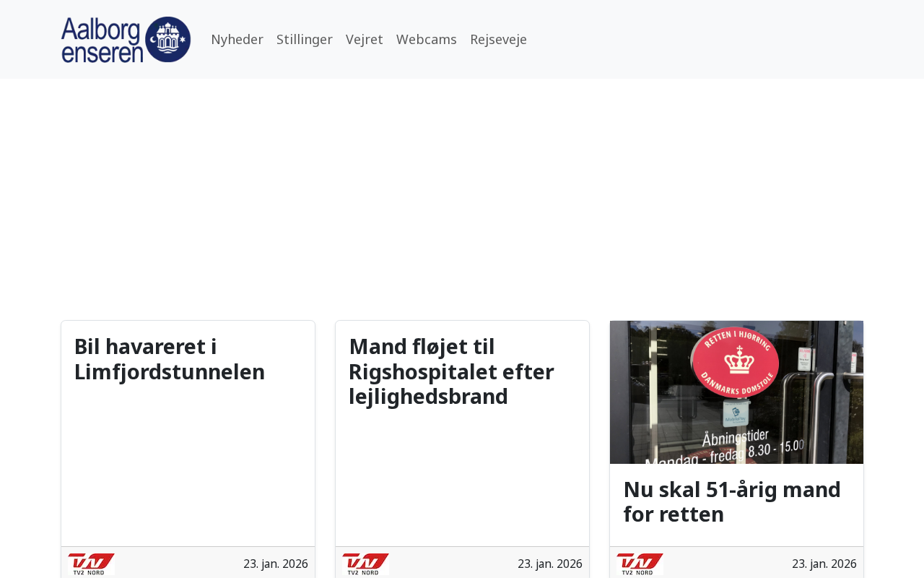Image resolution: width=924 pixels, height=578 pixels.
Task: Click the date under Limfjordstunnelen article
Action: tap(276, 564)
